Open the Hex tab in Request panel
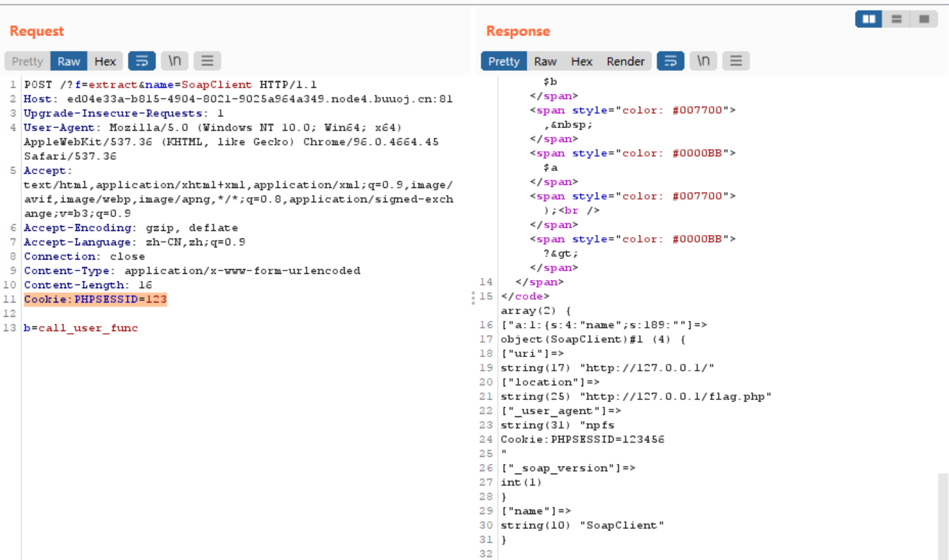 pos(105,61)
